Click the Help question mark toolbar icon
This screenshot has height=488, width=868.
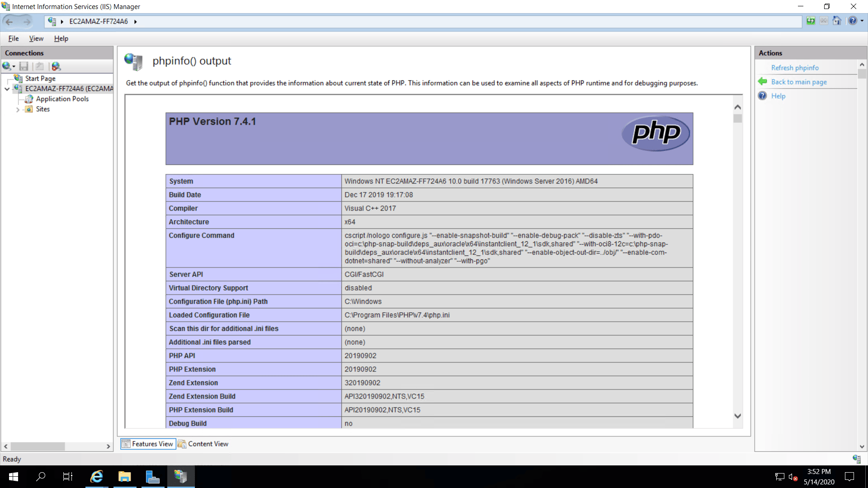853,21
